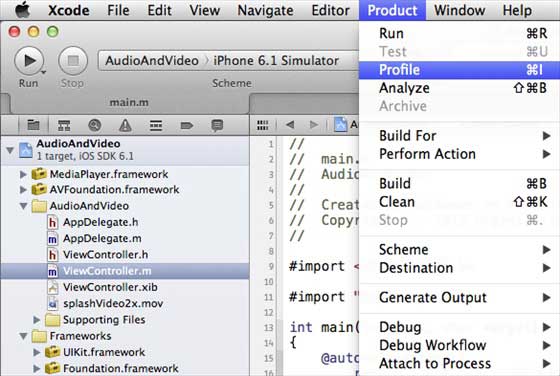Expand AVFoundation.framework disclosure triangle
Image resolution: width=560 pixels, height=376 pixels.
point(23,190)
